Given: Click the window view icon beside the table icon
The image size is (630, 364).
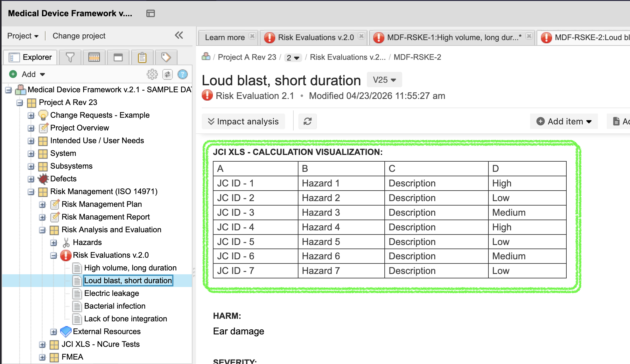Looking at the screenshot, I should pos(118,57).
